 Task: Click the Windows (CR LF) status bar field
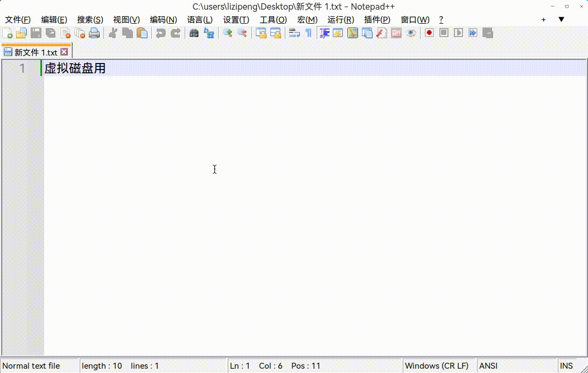click(438, 365)
